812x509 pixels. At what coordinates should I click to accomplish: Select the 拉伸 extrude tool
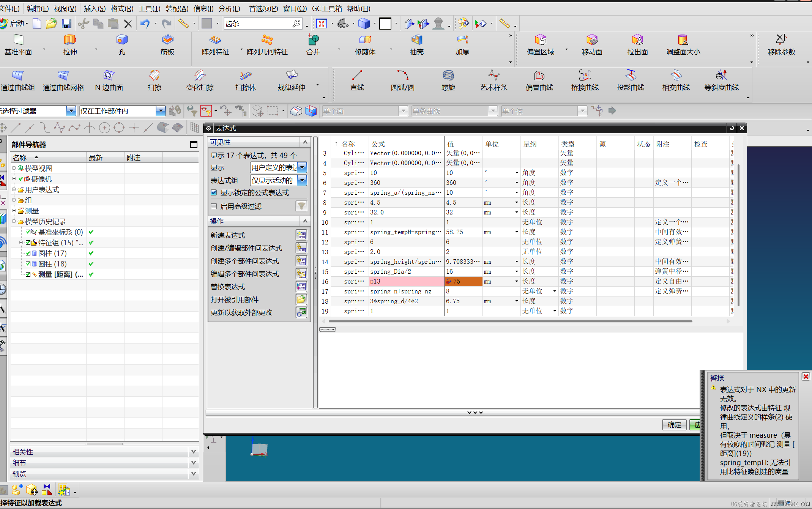tap(70, 45)
